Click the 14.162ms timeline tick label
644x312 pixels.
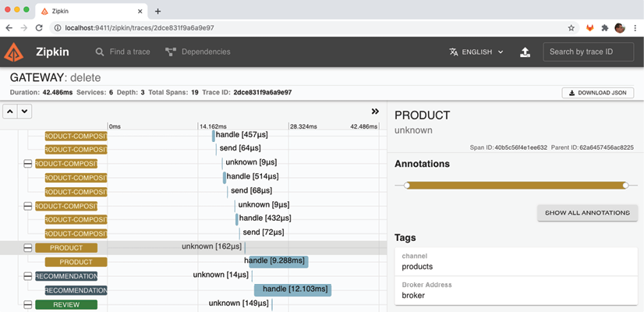(213, 126)
